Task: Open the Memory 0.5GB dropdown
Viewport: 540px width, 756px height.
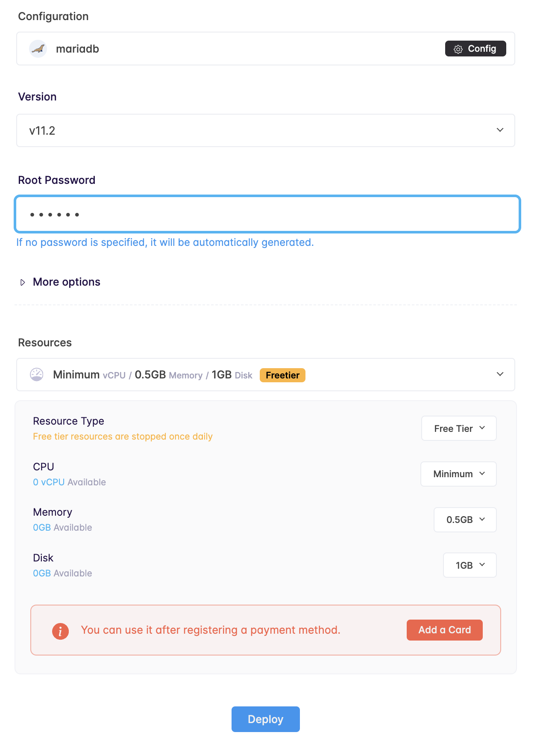Action: [x=465, y=520]
